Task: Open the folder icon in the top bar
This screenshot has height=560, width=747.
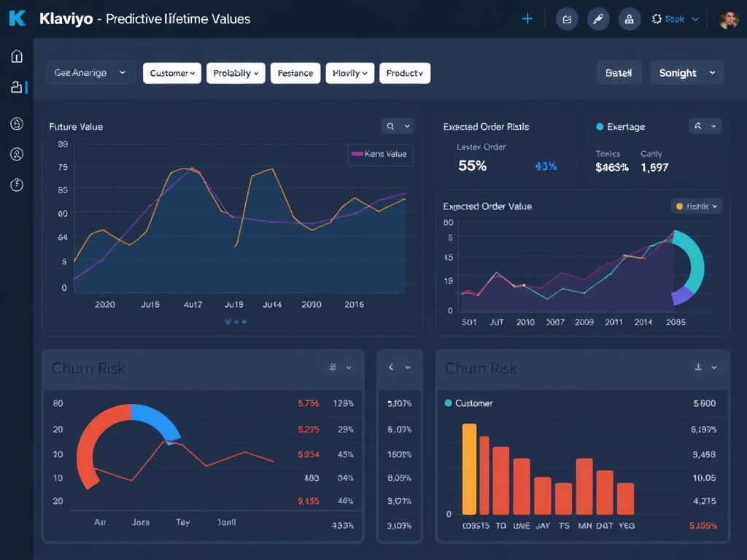Action: pyautogui.click(x=567, y=18)
